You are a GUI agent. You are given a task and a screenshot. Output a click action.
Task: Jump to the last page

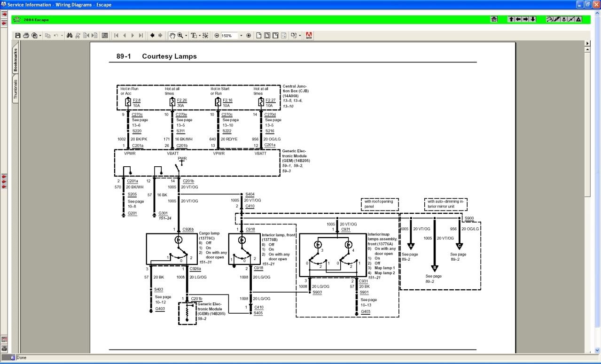click(140, 35)
